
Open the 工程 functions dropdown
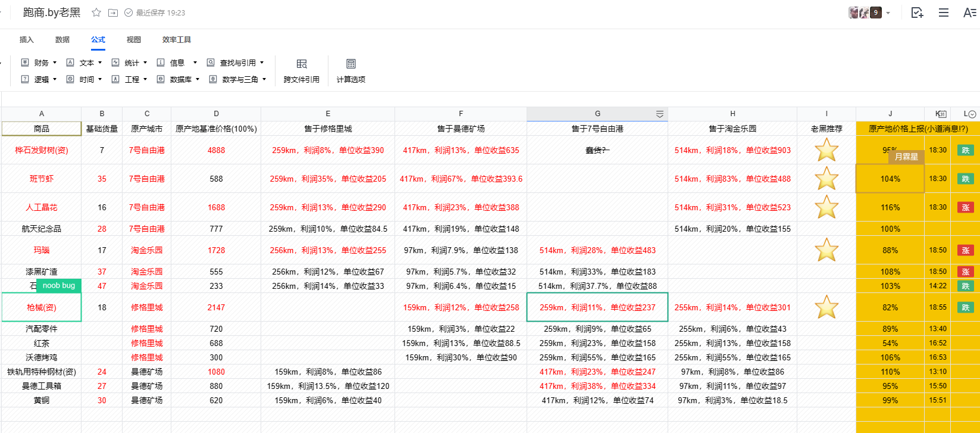coord(129,79)
